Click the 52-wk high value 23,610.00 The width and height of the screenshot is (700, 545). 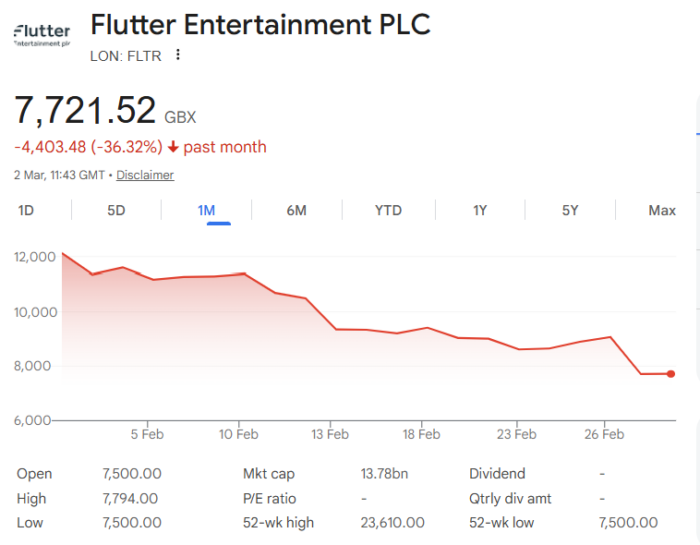[392, 522]
